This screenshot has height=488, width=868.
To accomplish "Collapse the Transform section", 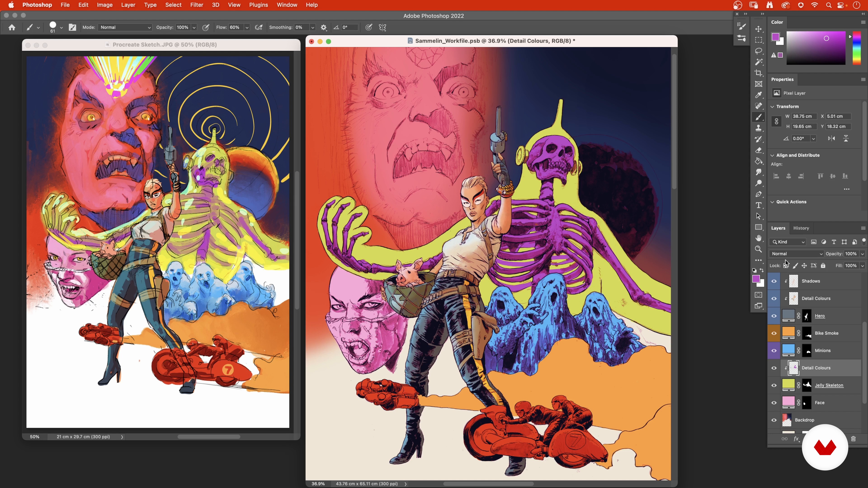I will pos(772,106).
